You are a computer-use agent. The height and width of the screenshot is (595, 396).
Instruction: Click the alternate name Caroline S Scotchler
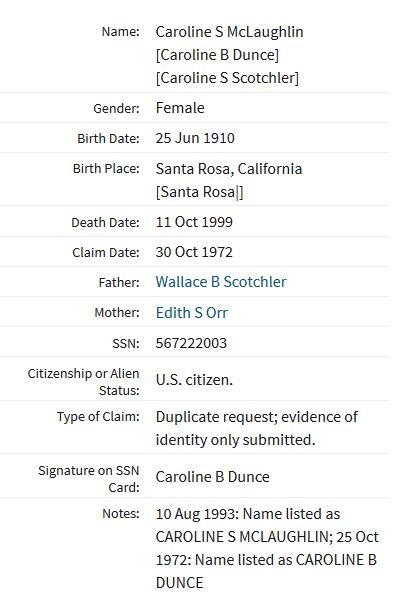click(x=227, y=78)
